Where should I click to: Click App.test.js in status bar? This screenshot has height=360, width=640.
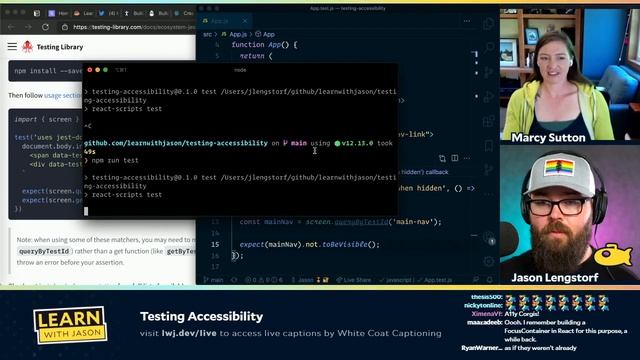coord(434,280)
